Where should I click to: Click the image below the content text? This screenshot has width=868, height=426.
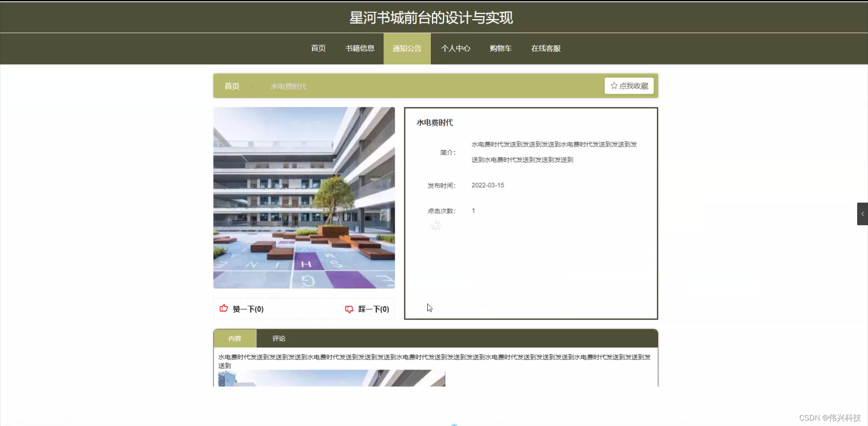point(331,378)
